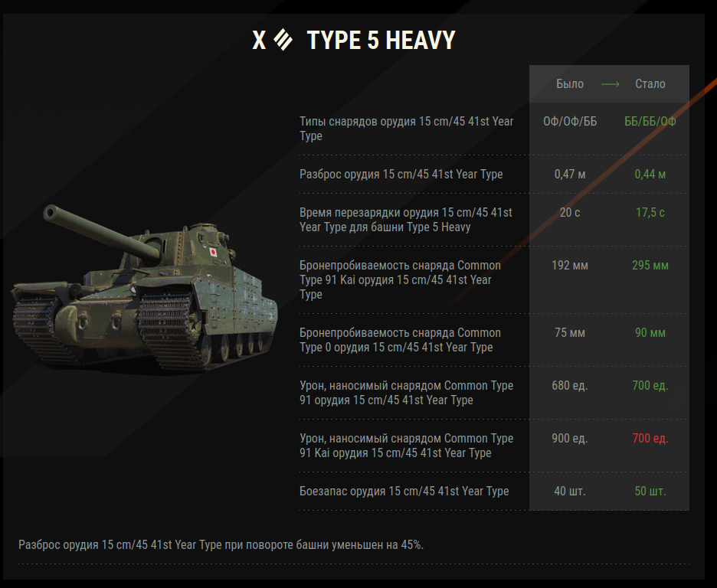Image resolution: width=717 pixels, height=588 pixels.
Task: Click the Время перезарядки орудия row label
Action: point(406,220)
